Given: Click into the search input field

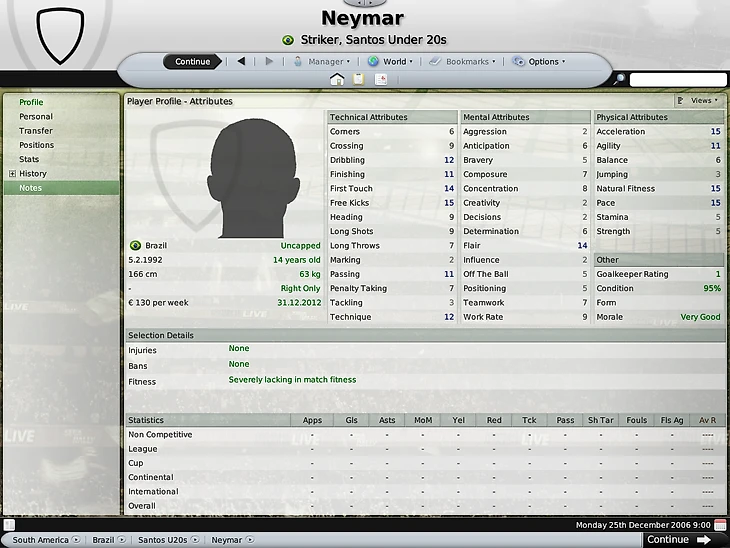Looking at the screenshot, I should tap(678, 80).
